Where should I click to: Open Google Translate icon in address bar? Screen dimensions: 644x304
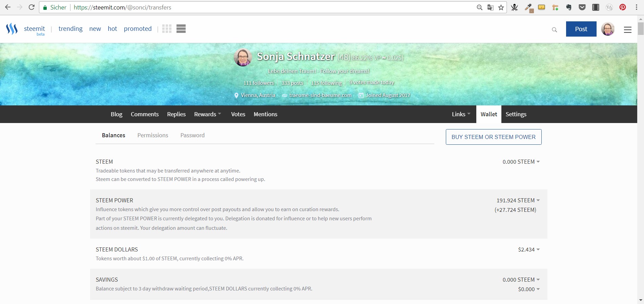point(490,7)
